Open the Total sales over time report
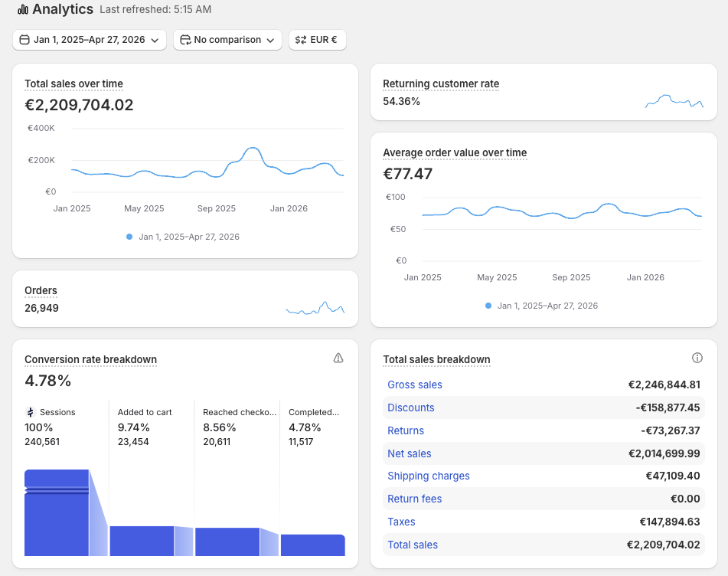This screenshot has height=576, width=728. click(x=73, y=83)
